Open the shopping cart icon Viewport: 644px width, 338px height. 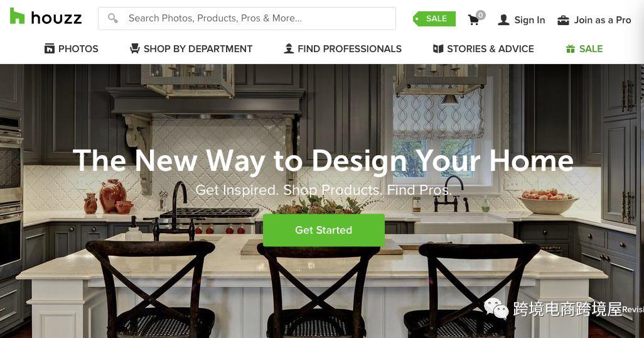tap(476, 18)
